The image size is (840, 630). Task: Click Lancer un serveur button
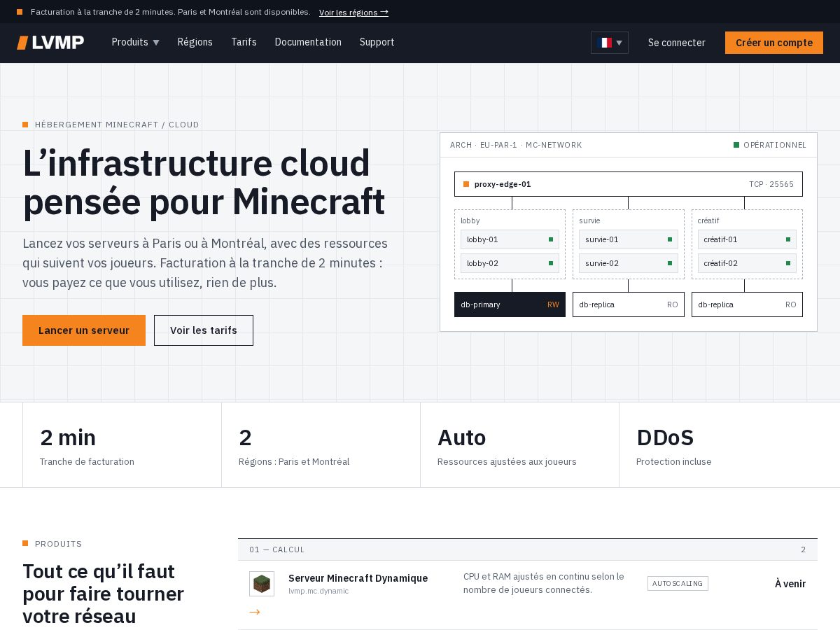click(x=84, y=330)
